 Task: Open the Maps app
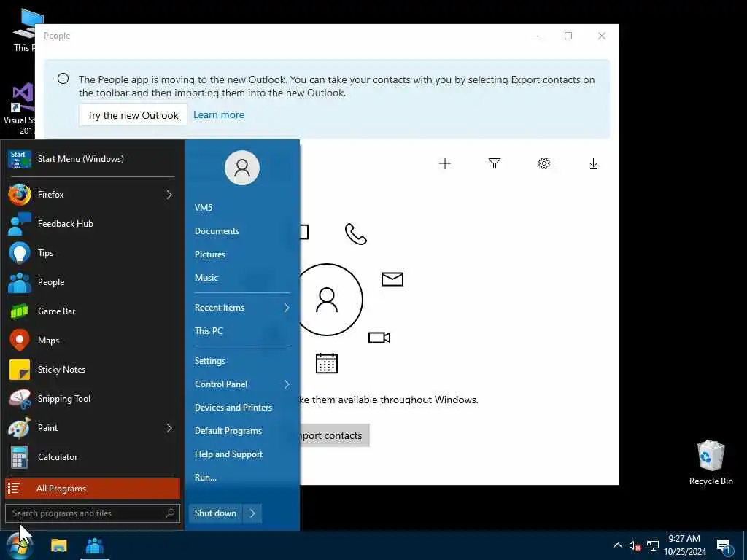(x=93, y=340)
